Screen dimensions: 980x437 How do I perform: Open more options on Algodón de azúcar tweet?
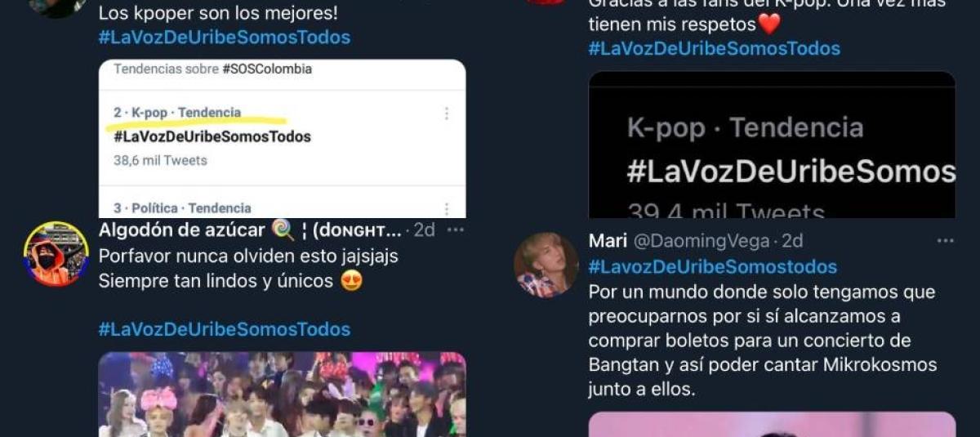click(455, 230)
